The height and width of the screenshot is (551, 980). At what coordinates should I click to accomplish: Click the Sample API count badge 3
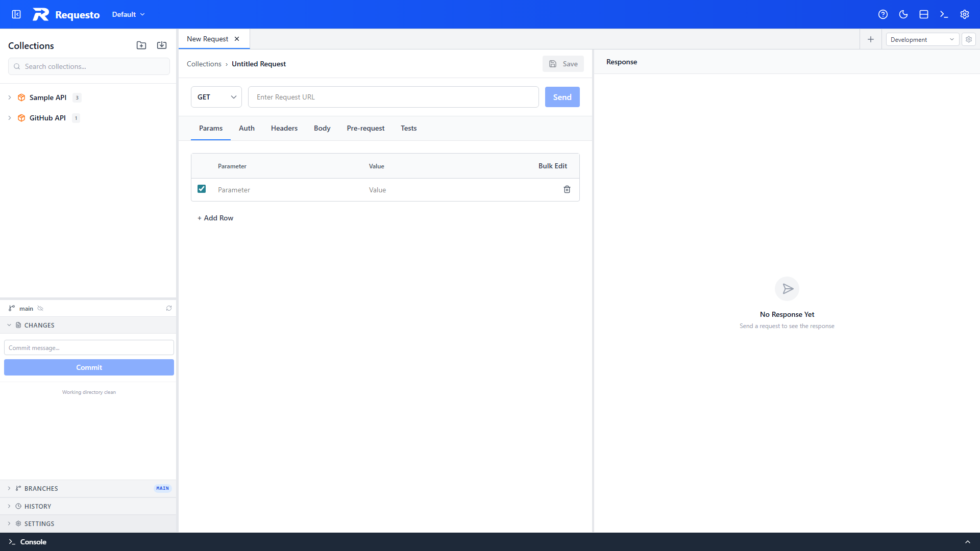click(x=77, y=97)
